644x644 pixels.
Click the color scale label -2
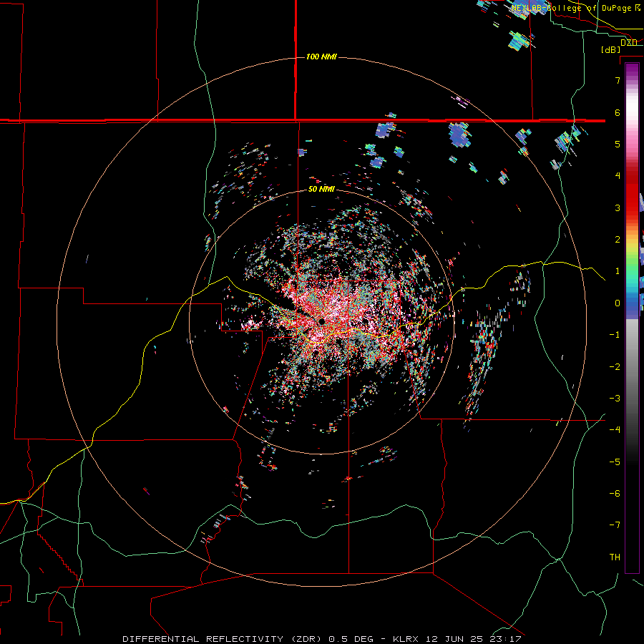(615, 366)
